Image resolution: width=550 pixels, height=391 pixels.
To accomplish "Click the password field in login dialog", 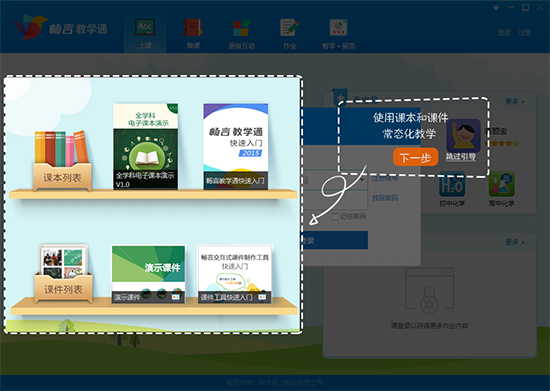I will 335,199.
